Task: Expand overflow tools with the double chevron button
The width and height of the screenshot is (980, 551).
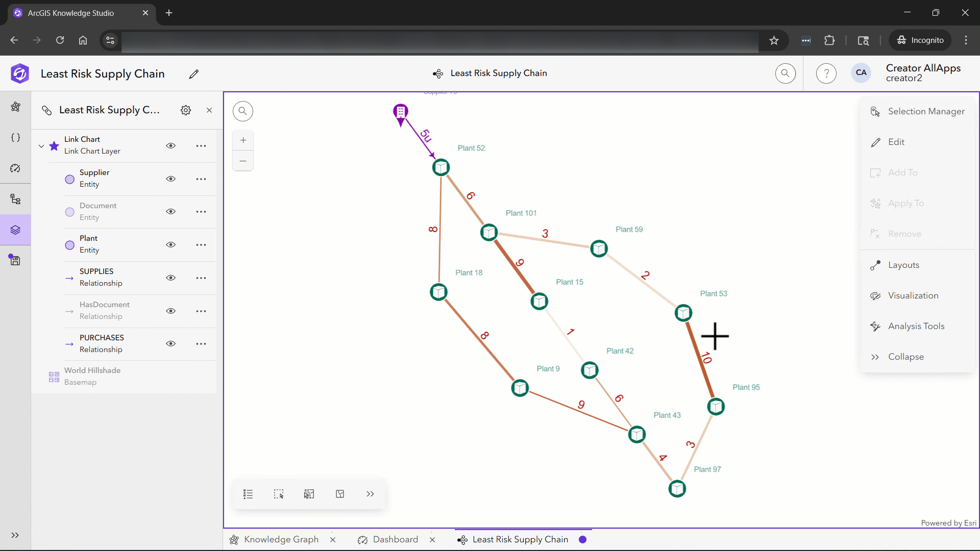Action: tap(370, 493)
